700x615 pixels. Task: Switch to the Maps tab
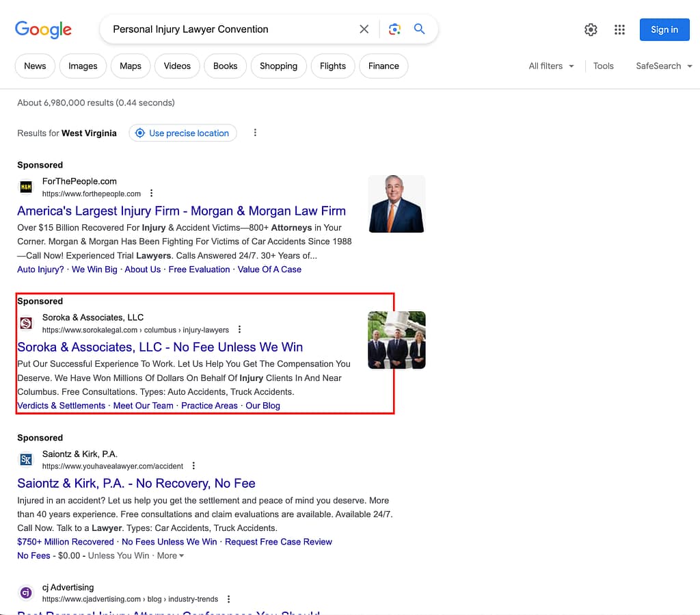[x=131, y=66]
